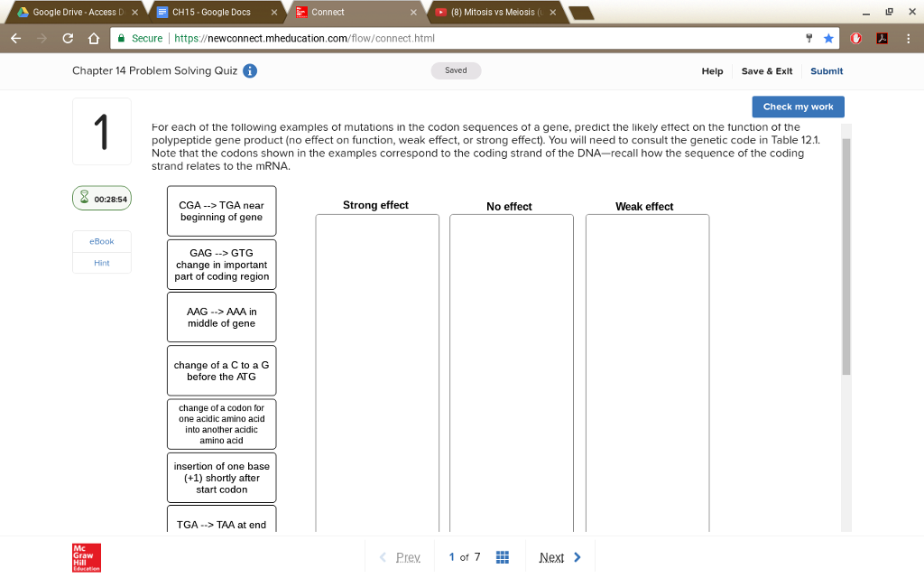Close the Google Drive tab

click(135, 13)
